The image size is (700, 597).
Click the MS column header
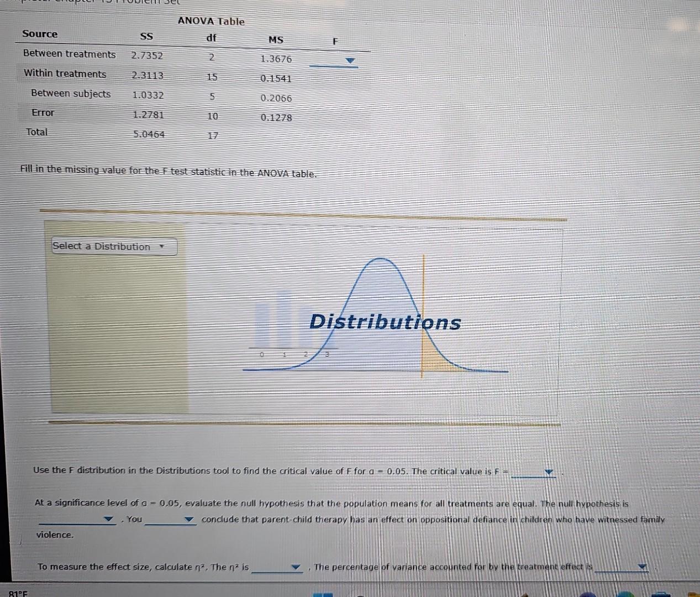click(x=276, y=40)
